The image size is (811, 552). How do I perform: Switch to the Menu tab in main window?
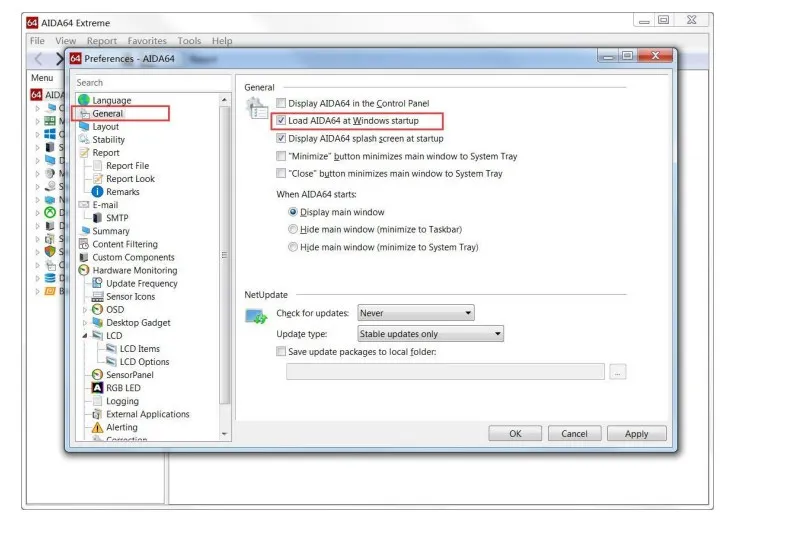(42, 78)
